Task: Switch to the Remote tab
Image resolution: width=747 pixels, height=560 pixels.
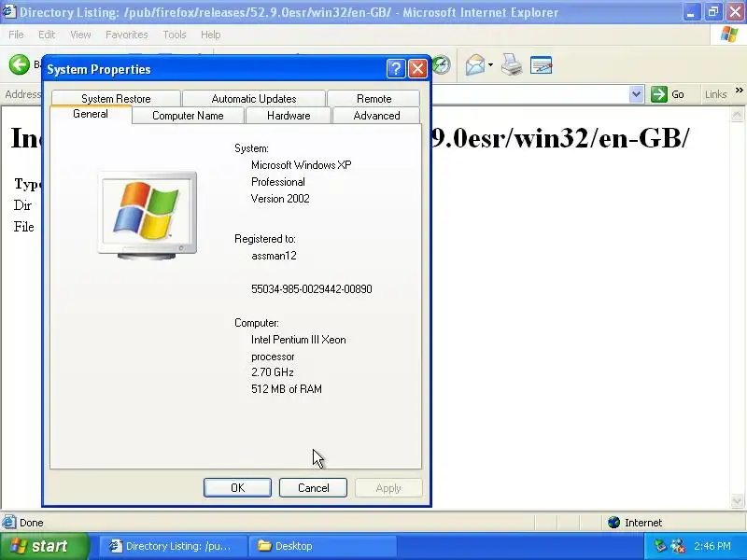Action: click(374, 99)
